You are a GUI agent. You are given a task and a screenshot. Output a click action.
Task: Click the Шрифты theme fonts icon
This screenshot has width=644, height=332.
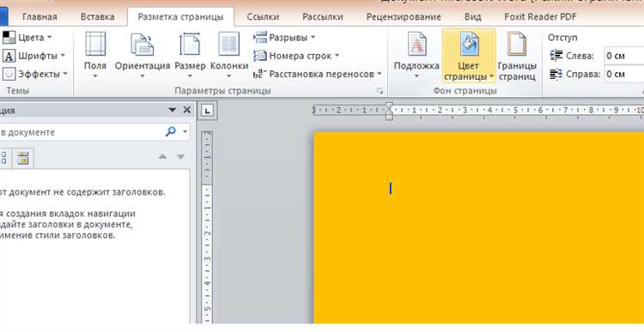9,56
